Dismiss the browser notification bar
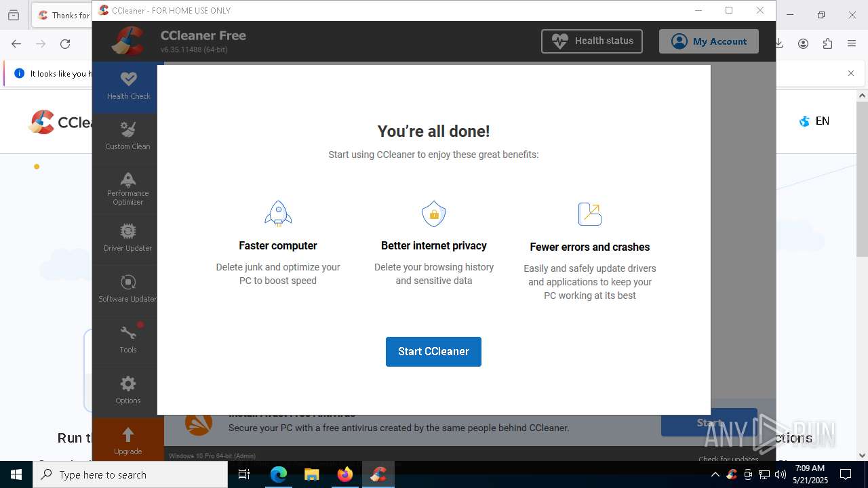The width and height of the screenshot is (868, 488). (851, 73)
